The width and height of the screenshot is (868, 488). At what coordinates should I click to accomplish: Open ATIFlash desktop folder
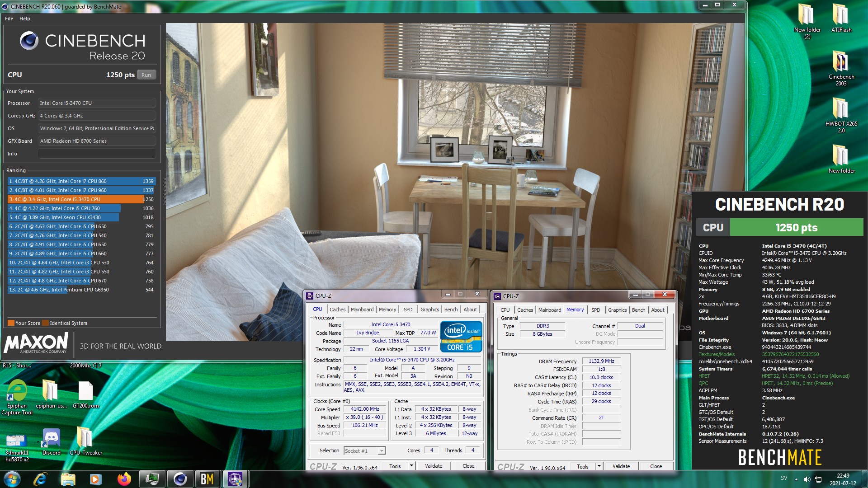click(841, 18)
